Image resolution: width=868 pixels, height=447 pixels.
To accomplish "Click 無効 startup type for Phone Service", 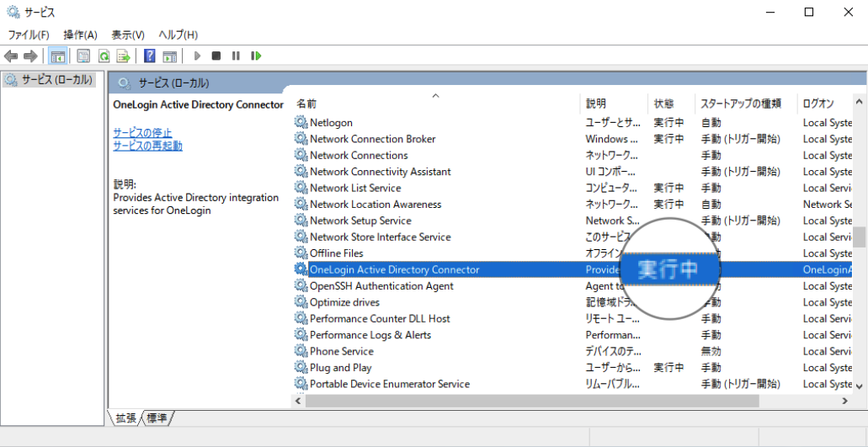I will click(x=711, y=351).
